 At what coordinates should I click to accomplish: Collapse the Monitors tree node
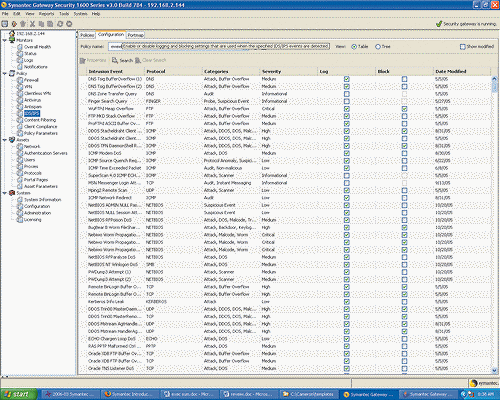[5, 40]
